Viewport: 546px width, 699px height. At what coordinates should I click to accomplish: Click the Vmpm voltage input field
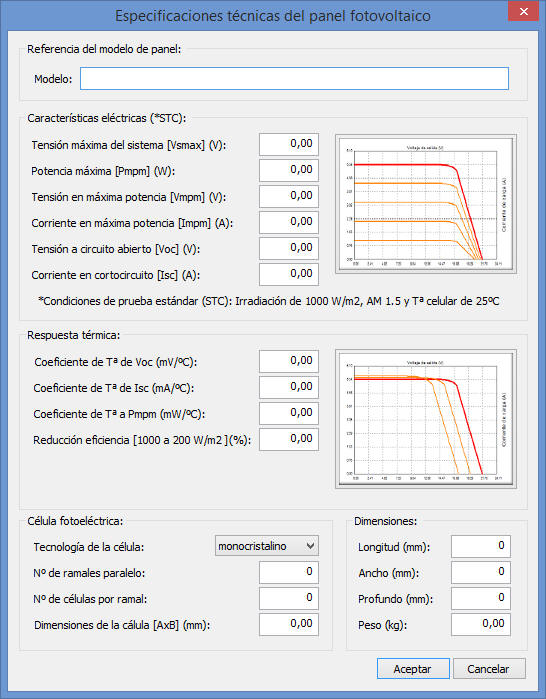289,197
